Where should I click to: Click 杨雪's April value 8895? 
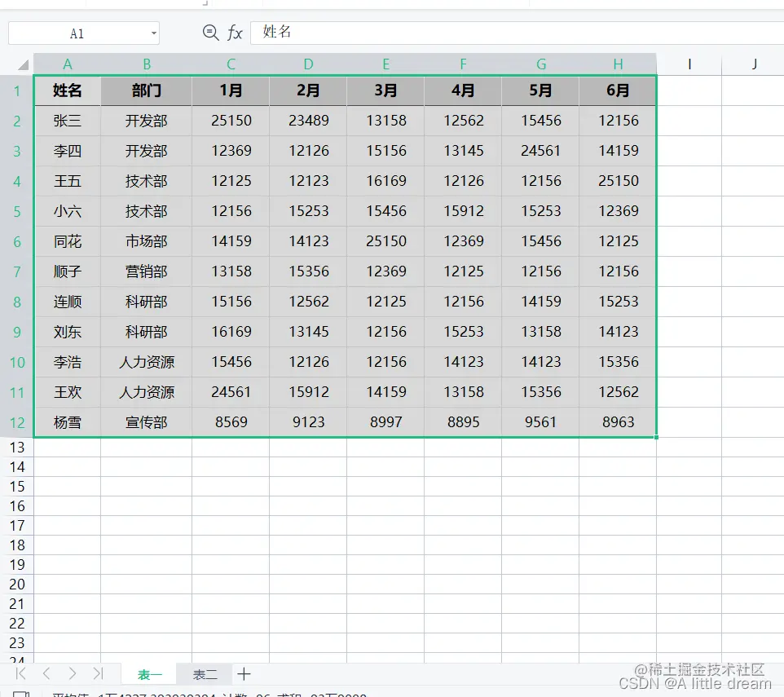[464, 422]
